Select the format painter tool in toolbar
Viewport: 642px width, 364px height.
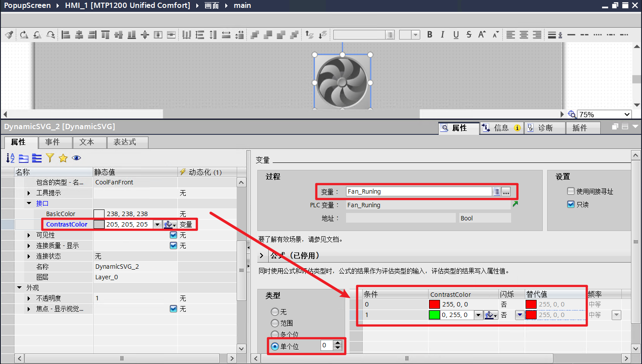[9, 35]
